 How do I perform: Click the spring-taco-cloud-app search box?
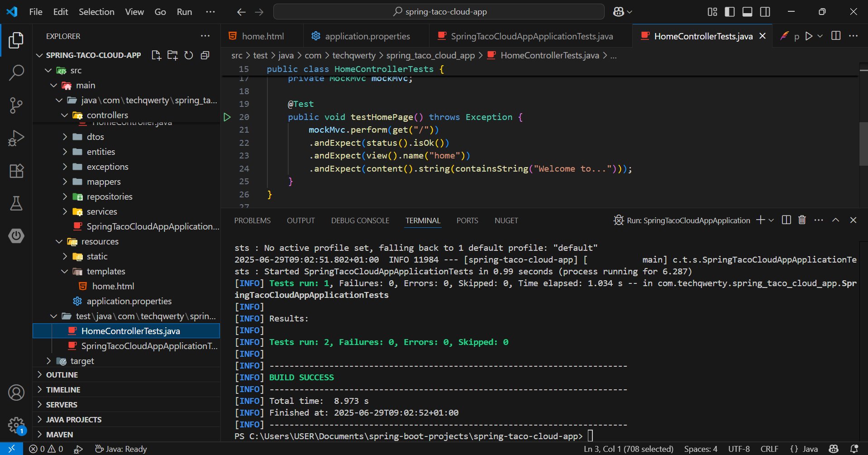point(439,12)
